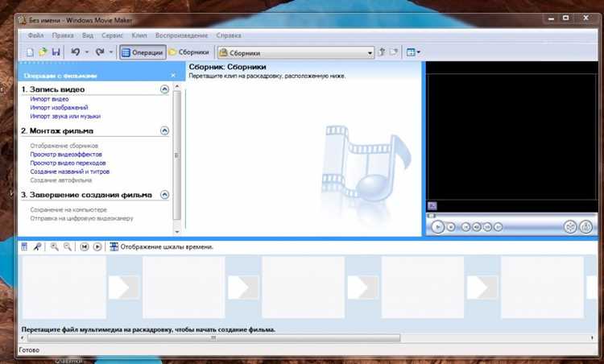The height and width of the screenshot is (364, 604).
Task: Toggle the Сборники collections pane button
Action: (x=189, y=52)
